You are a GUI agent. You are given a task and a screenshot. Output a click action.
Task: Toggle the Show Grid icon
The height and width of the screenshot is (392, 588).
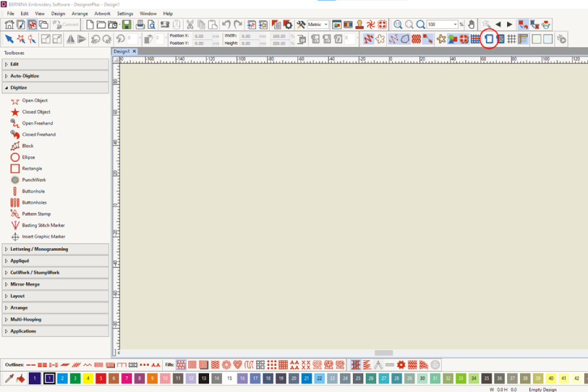tap(512, 39)
